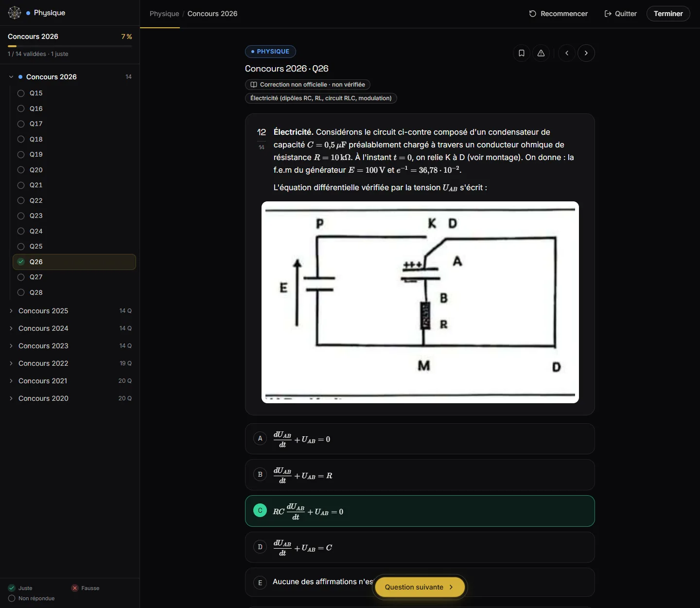Click the Terminer button
This screenshot has width=700, height=608.
pyautogui.click(x=668, y=14)
